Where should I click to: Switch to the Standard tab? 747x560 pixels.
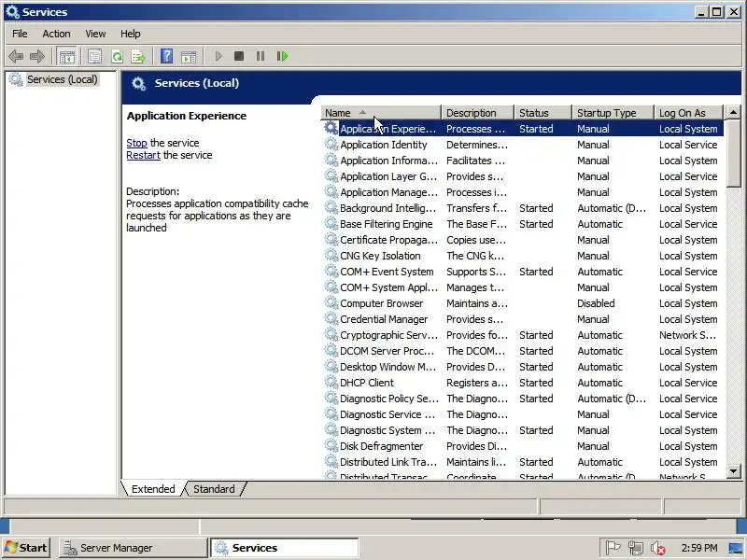(x=214, y=489)
